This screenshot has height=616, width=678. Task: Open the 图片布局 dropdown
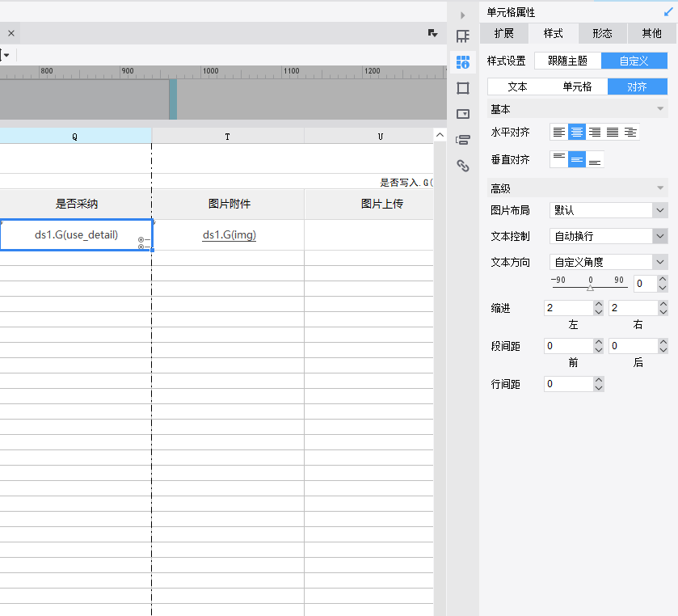659,210
